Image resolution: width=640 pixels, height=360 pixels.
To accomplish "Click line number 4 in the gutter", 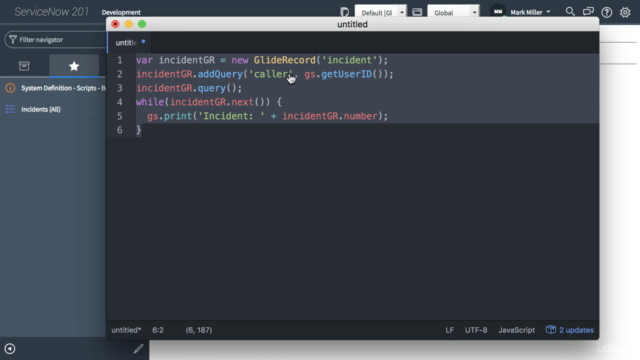I will pos(120,102).
